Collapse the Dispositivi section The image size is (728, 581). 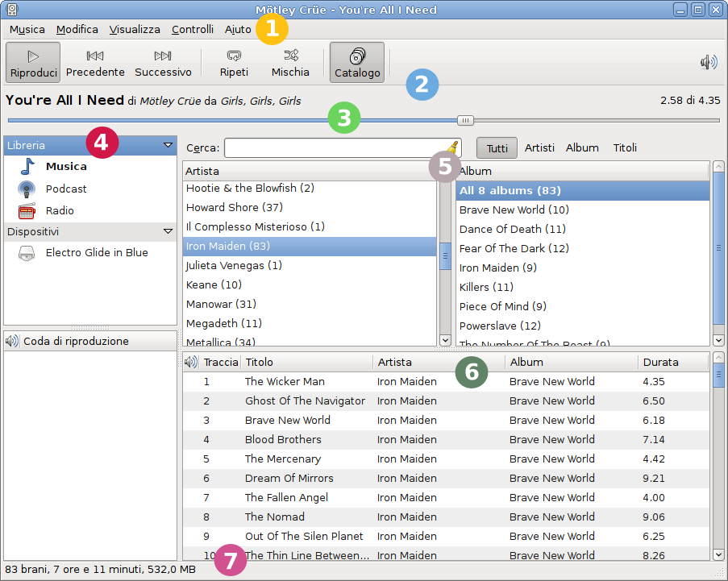(x=168, y=231)
